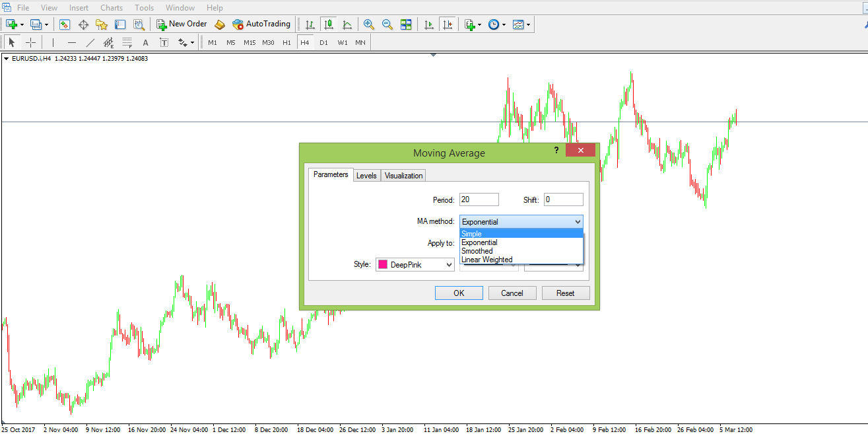Click the Zoom Out magnifier icon
The width and height of the screenshot is (868, 434).
[x=387, y=24]
